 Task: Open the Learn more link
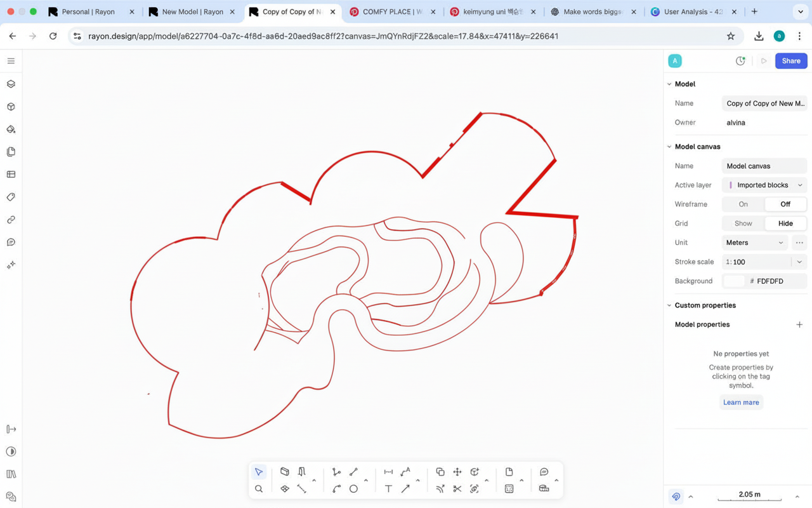pos(740,403)
